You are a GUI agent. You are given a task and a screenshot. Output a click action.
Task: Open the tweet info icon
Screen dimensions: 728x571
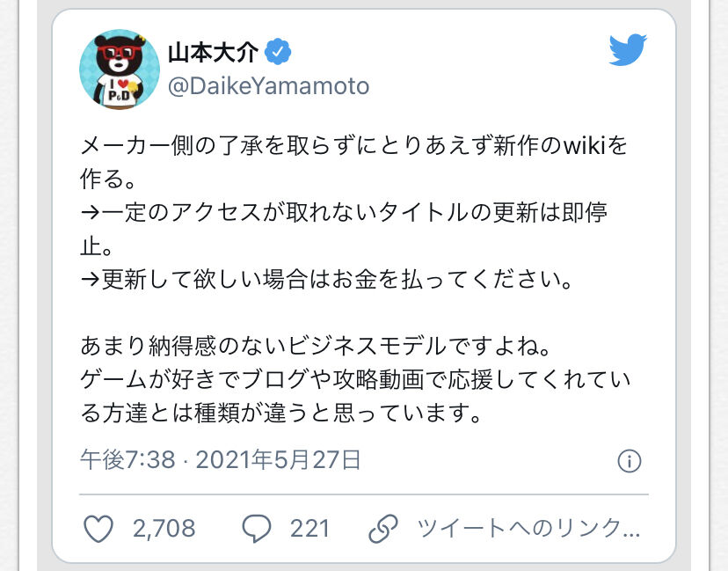(x=630, y=461)
